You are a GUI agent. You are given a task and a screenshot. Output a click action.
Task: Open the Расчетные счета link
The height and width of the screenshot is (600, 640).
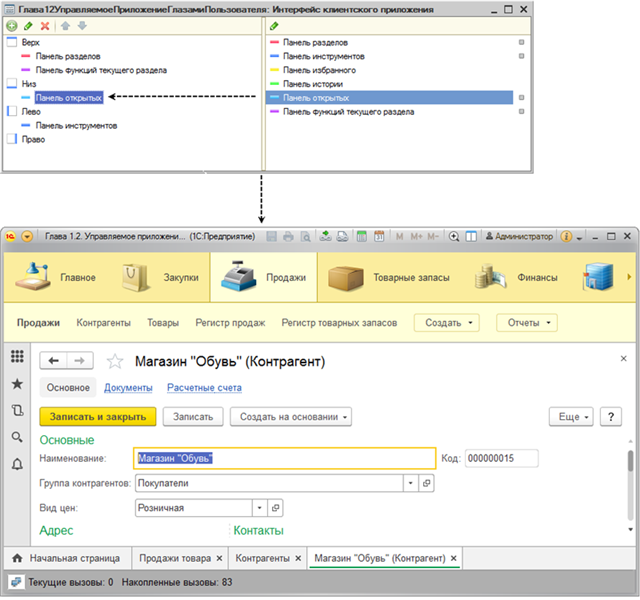coord(204,388)
